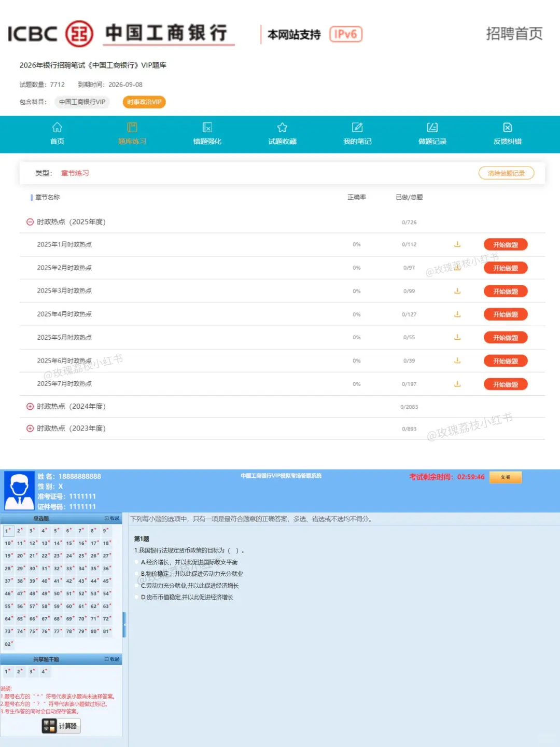Jump to shared-stem question 4
The image size is (560, 747).
45,671
